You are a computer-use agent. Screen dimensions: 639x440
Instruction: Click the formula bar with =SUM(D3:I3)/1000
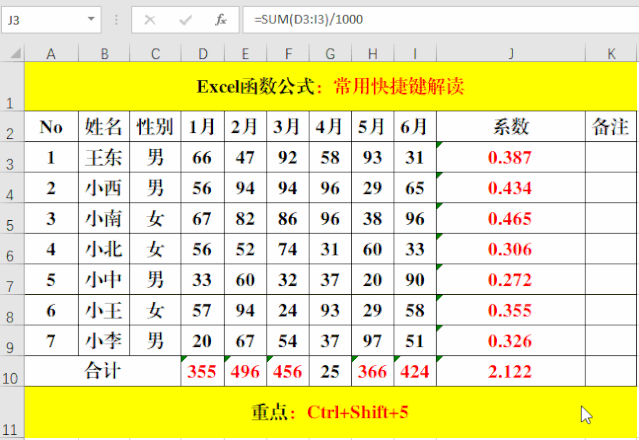pyautogui.click(x=441, y=20)
